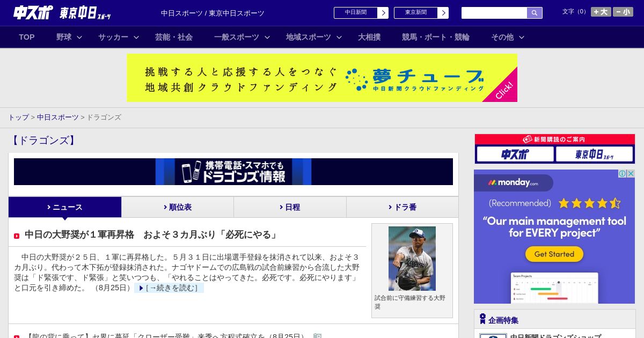Select the ドラ番 tab
The image size is (644, 338).
(402, 207)
